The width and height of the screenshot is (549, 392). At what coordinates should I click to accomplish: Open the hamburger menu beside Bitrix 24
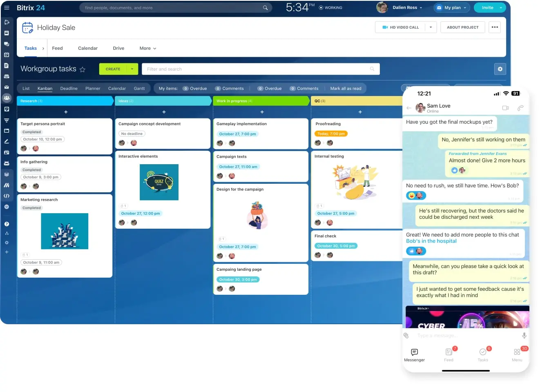[7, 8]
